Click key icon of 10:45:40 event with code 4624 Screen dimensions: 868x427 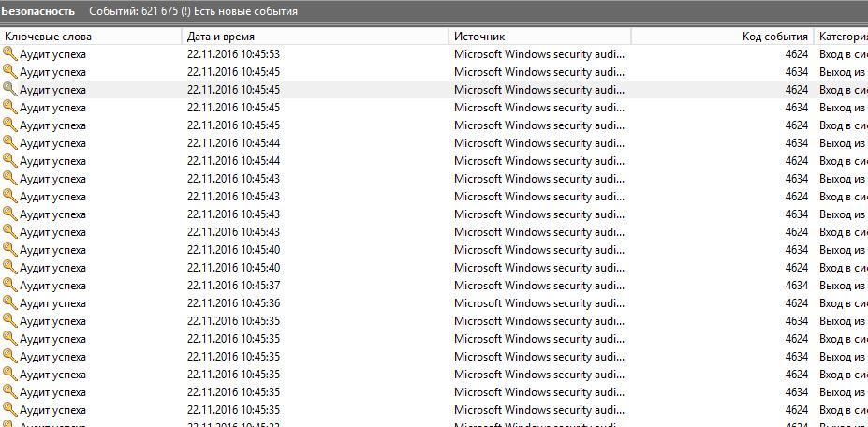click(10, 268)
